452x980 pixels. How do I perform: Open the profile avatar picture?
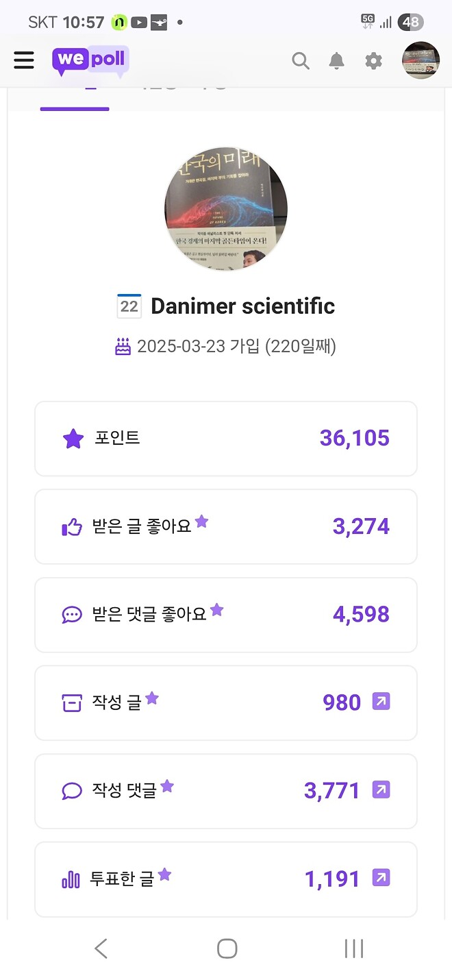tap(420, 60)
